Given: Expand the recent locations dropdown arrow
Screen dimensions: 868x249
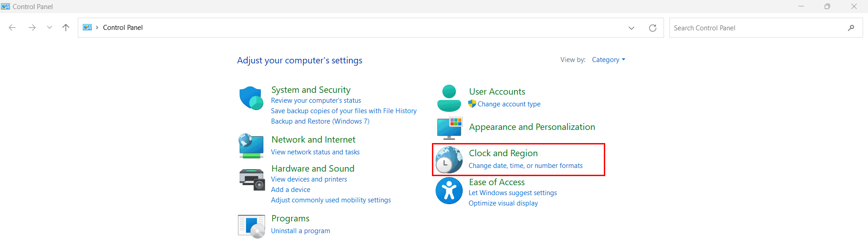Looking at the screenshot, I should click(49, 28).
